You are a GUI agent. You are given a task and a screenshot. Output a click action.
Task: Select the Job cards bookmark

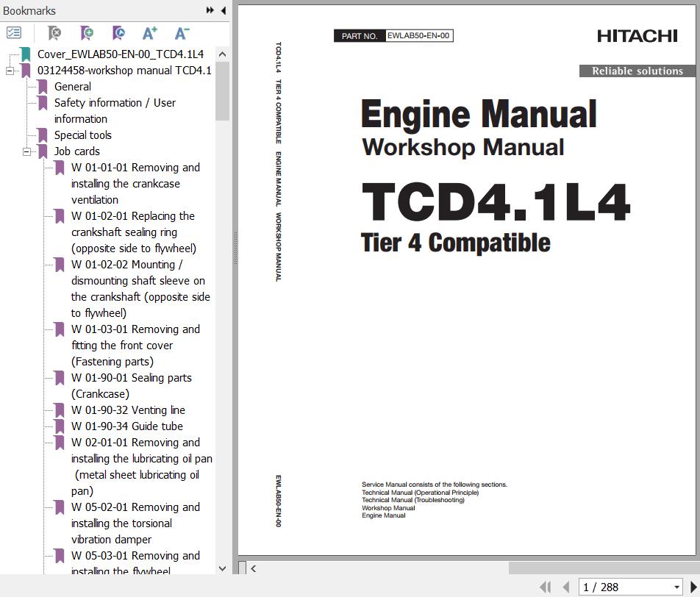click(x=77, y=151)
